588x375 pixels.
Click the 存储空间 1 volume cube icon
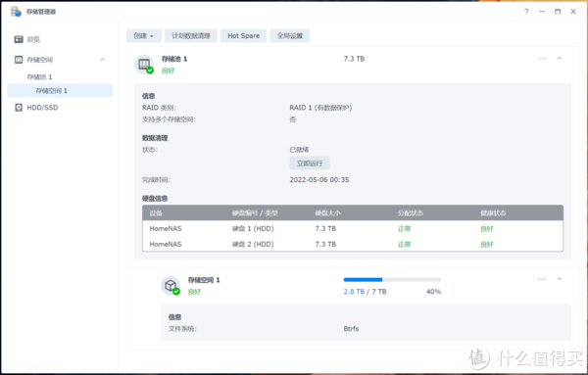[x=171, y=286]
